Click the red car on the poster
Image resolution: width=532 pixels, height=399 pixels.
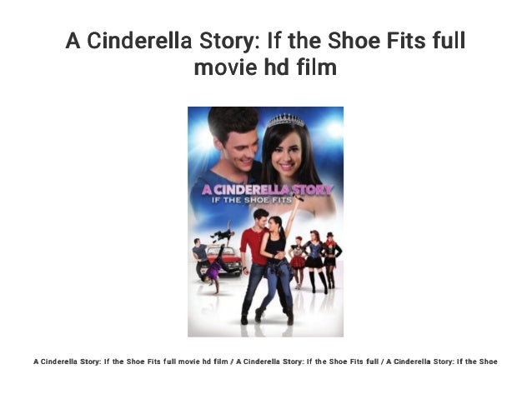point(224,261)
